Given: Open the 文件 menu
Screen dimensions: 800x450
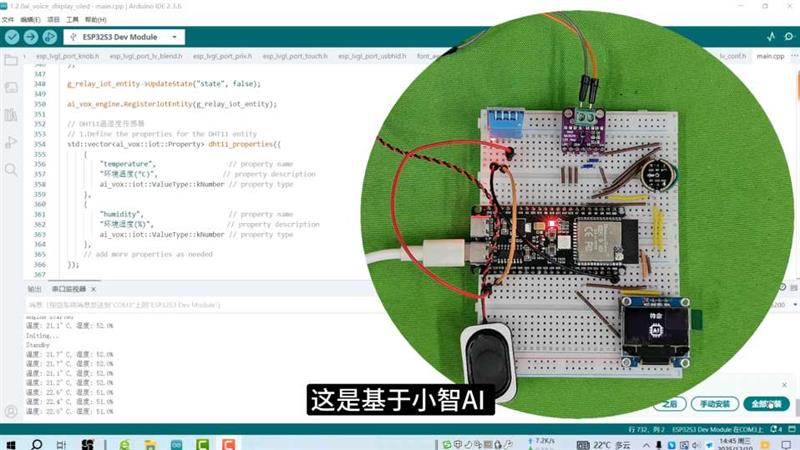Looking at the screenshot, I should pyautogui.click(x=8, y=19).
